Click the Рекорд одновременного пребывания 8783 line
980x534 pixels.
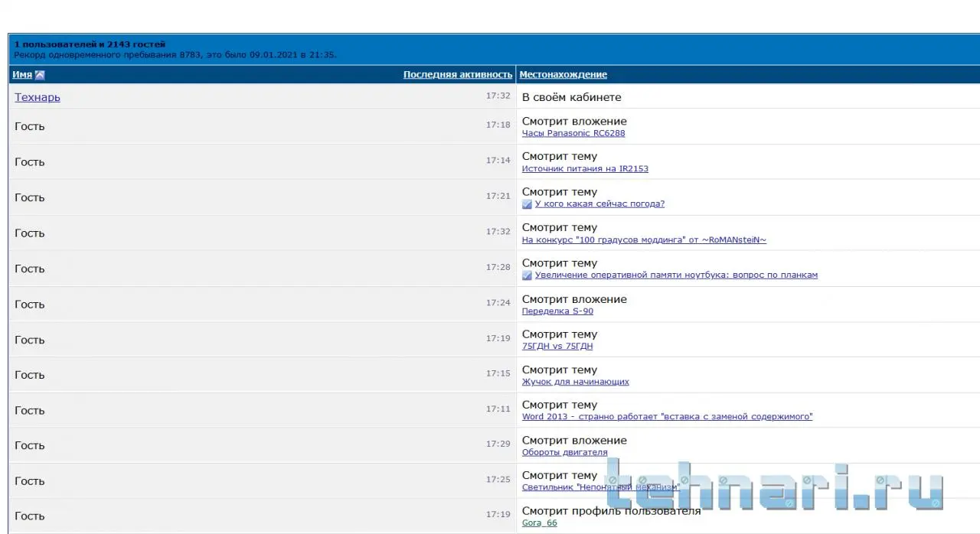coord(175,55)
